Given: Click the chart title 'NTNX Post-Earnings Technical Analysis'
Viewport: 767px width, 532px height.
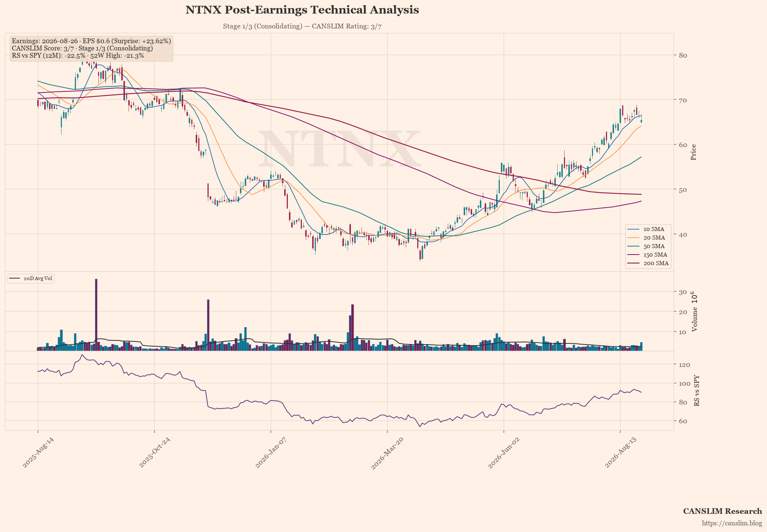Looking at the screenshot, I should 302,10.
